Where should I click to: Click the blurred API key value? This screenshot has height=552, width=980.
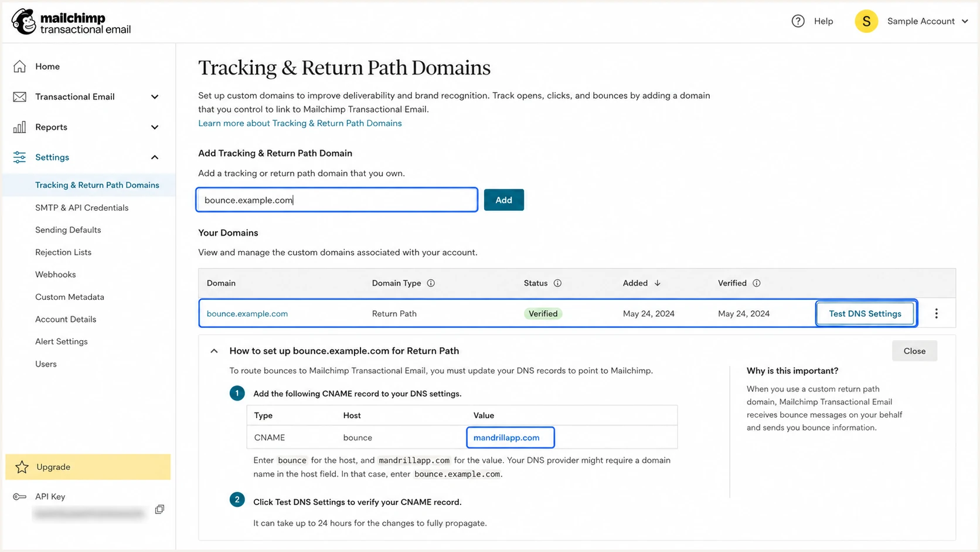coord(89,514)
